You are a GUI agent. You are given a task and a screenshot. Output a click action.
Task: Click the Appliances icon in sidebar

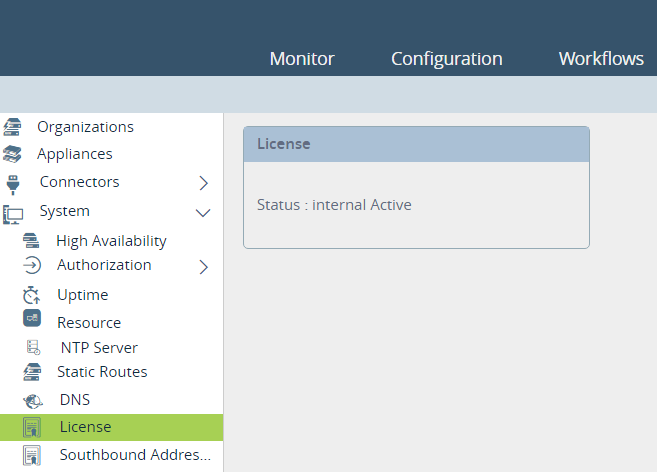pyautogui.click(x=12, y=154)
